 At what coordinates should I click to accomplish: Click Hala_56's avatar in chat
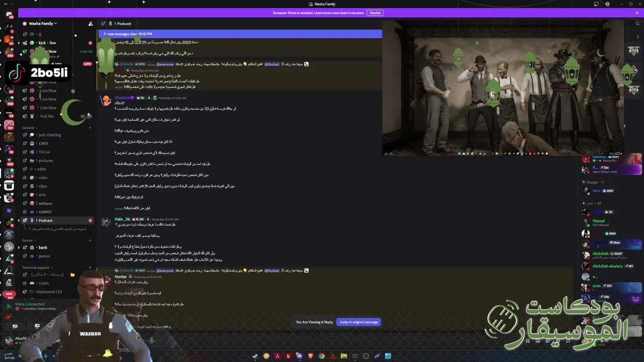[x=106, y=222]
